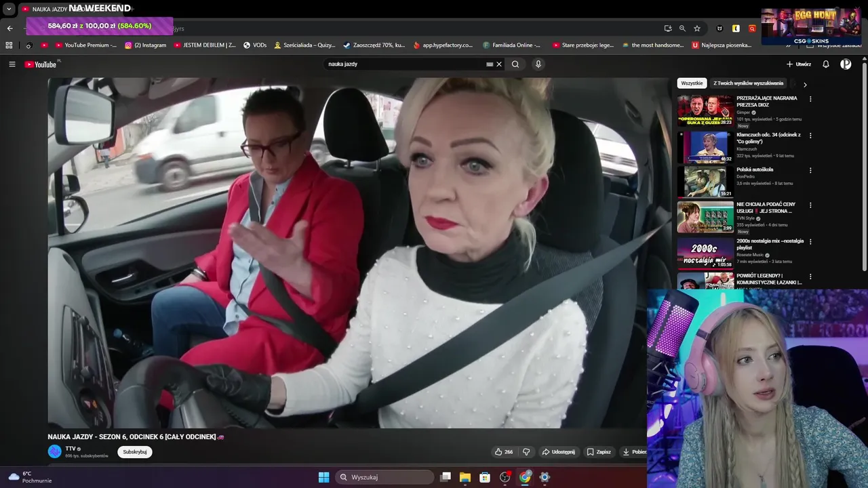Click the taskbar Wyszukaj search box

coord(385,477)
